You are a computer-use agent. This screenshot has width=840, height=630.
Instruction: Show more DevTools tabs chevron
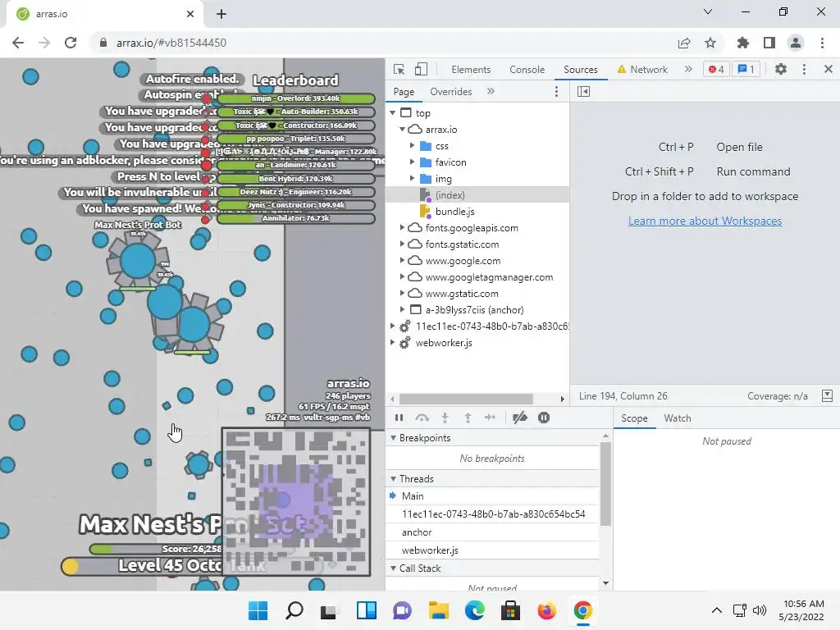tap(688, 69)
